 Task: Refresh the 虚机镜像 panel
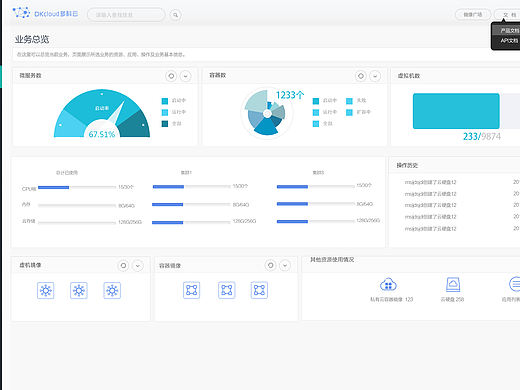[x=123, y=265]
